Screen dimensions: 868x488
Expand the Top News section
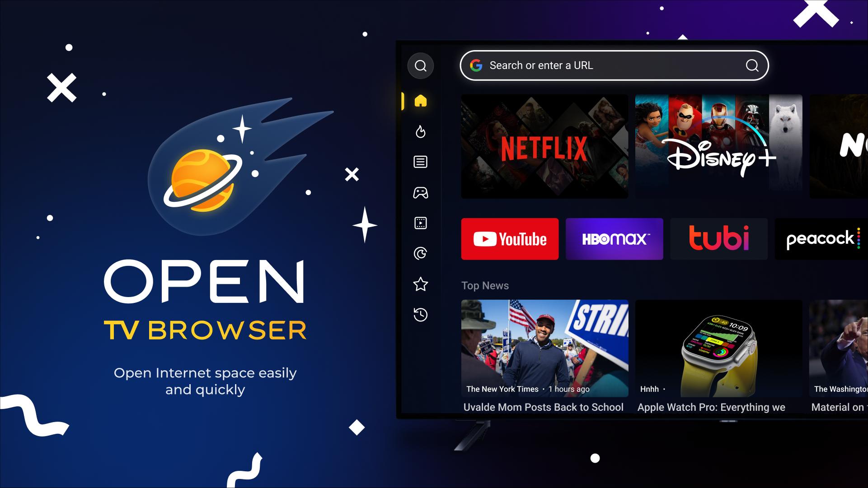click(485, 285)
